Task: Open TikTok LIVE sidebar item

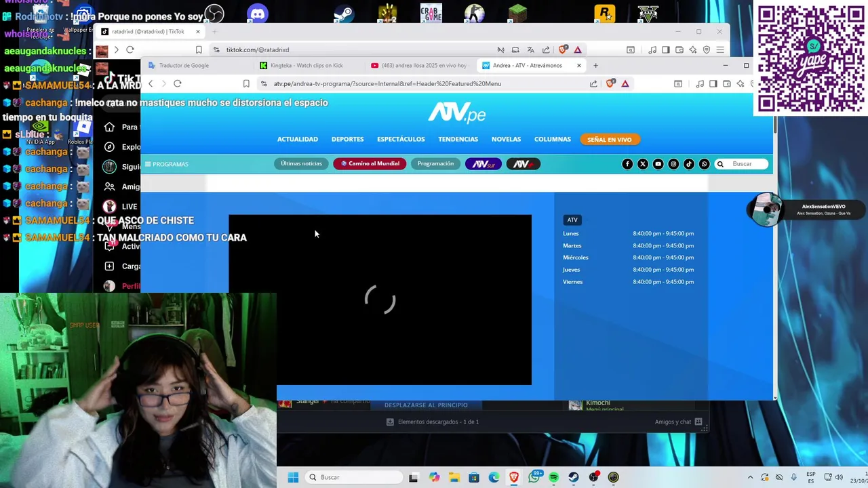Action: [x=121, y=206]
